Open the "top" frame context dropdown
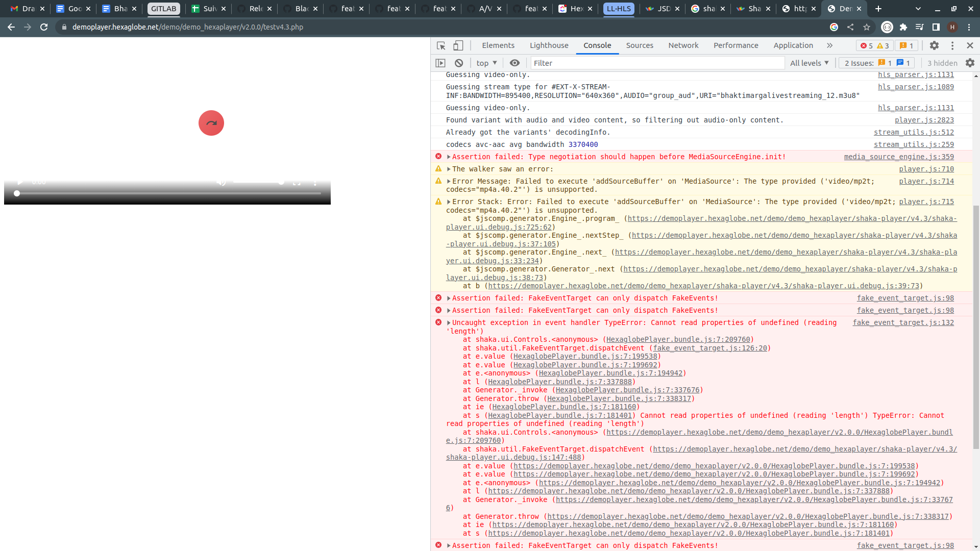The width and height of the screenshot is (980, 551). coord(485,63)
